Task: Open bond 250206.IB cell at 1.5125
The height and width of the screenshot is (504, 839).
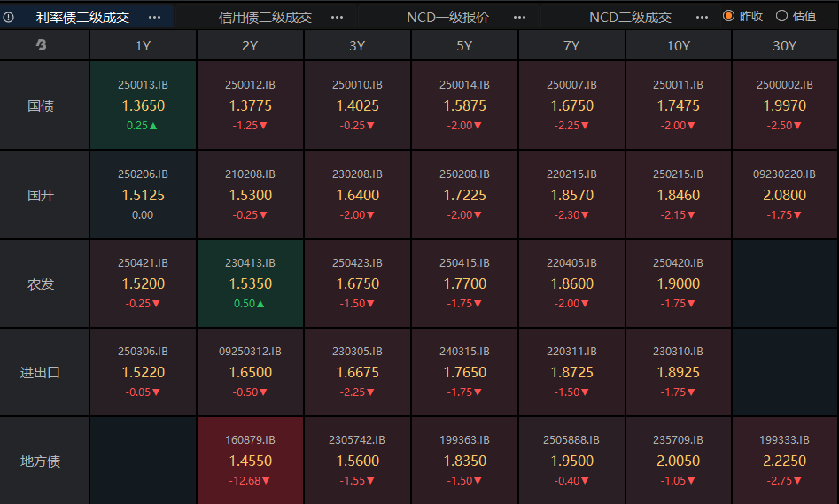Action: (143, 194)
